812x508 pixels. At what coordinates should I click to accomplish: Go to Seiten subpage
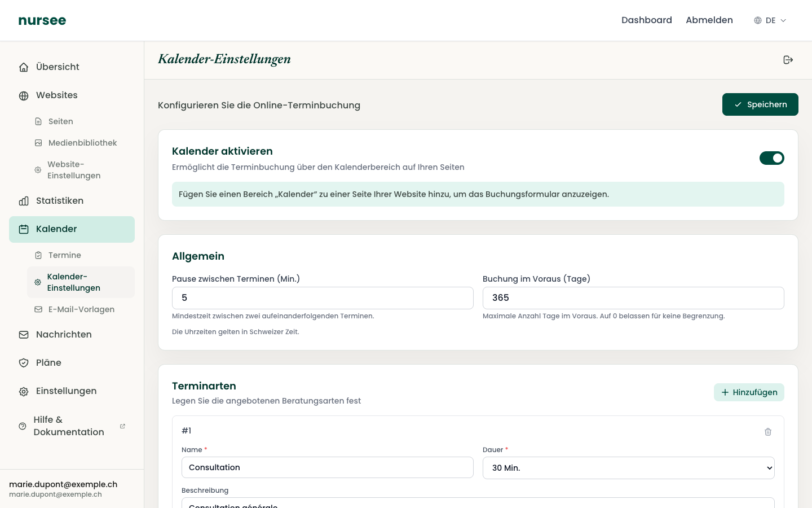(x=81, y=121)
